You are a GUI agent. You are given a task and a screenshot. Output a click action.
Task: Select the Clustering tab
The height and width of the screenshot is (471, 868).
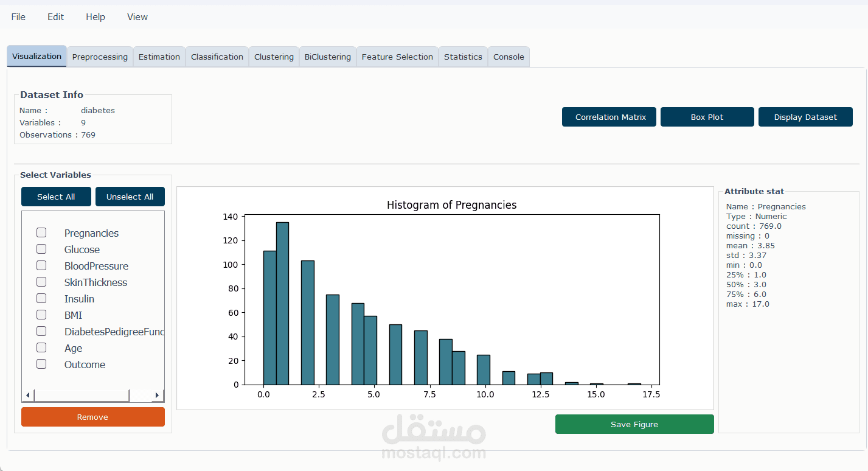pos(274,57)
